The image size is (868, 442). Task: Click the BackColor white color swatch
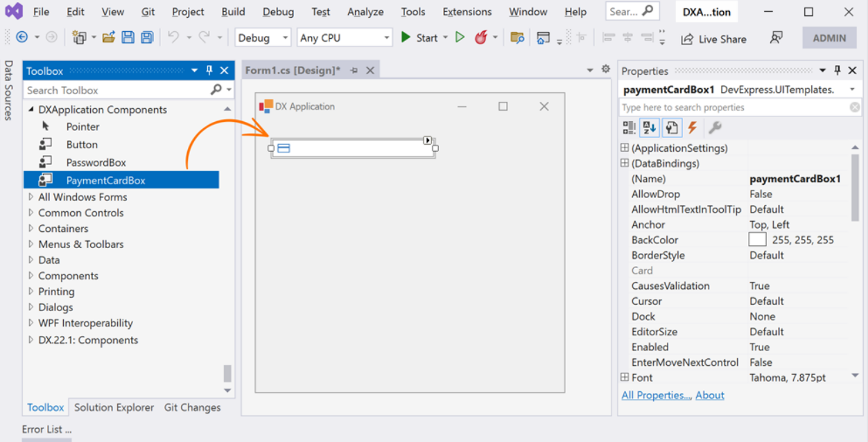[758, 240]
